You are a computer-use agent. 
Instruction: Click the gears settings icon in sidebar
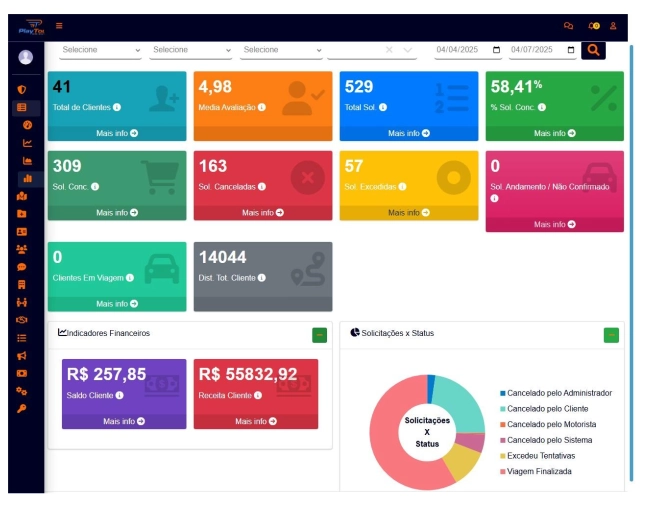[x=22, y=391]
